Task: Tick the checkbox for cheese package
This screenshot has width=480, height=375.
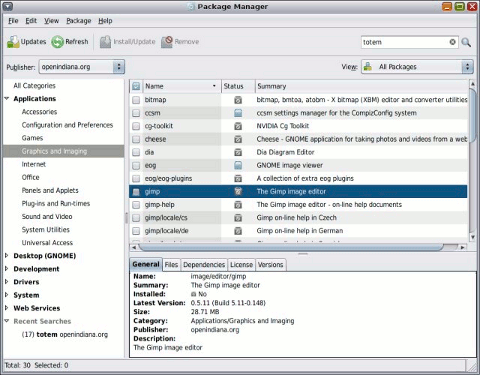Action: (x=136, y=139)
